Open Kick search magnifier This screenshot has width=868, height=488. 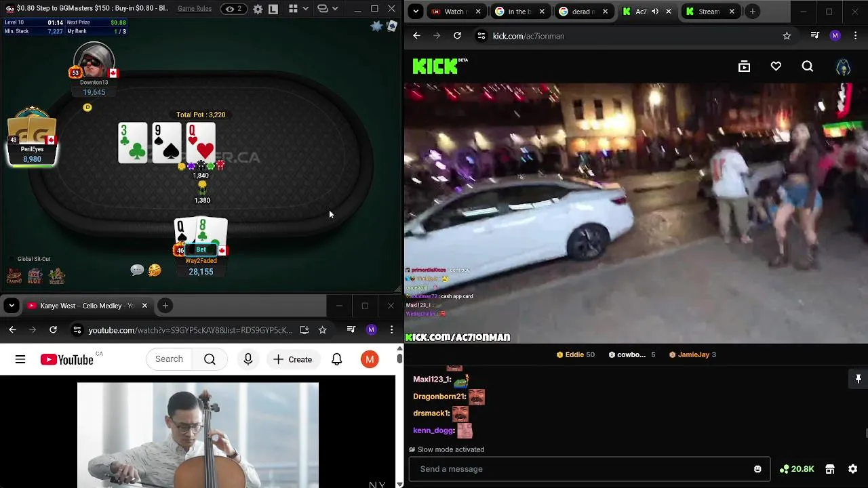[807, 66]
